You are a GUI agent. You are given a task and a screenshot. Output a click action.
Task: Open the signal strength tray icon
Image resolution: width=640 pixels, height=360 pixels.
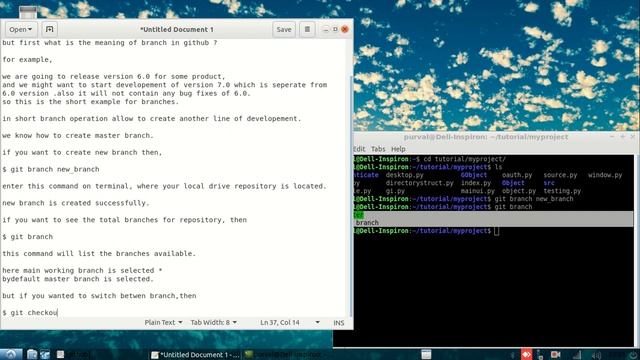coord(577,355)
